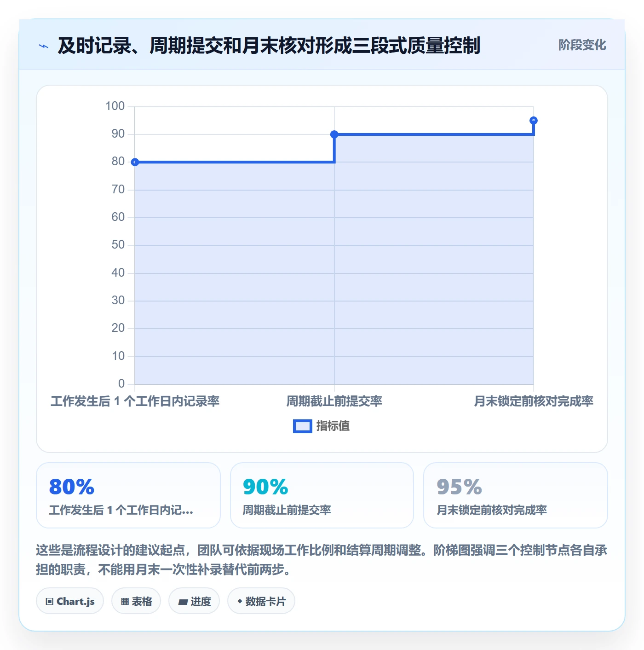Click the description paragraph starting 这些是流程设计的建议起点
The image size is (644, 650).
pyautogui.click(x=322, y=560)
